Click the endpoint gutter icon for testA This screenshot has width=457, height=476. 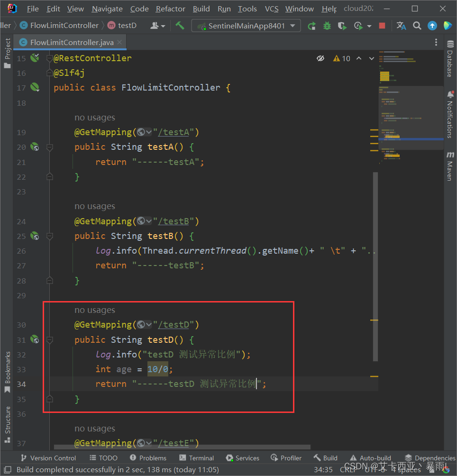(x=35, y=147)
